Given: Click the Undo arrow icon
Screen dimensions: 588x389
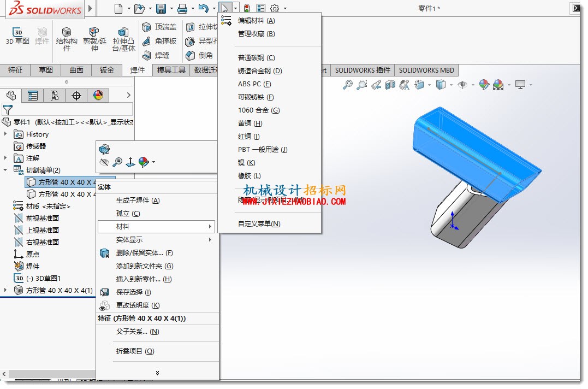Looking at the screenshot, I should click(203, 8).
